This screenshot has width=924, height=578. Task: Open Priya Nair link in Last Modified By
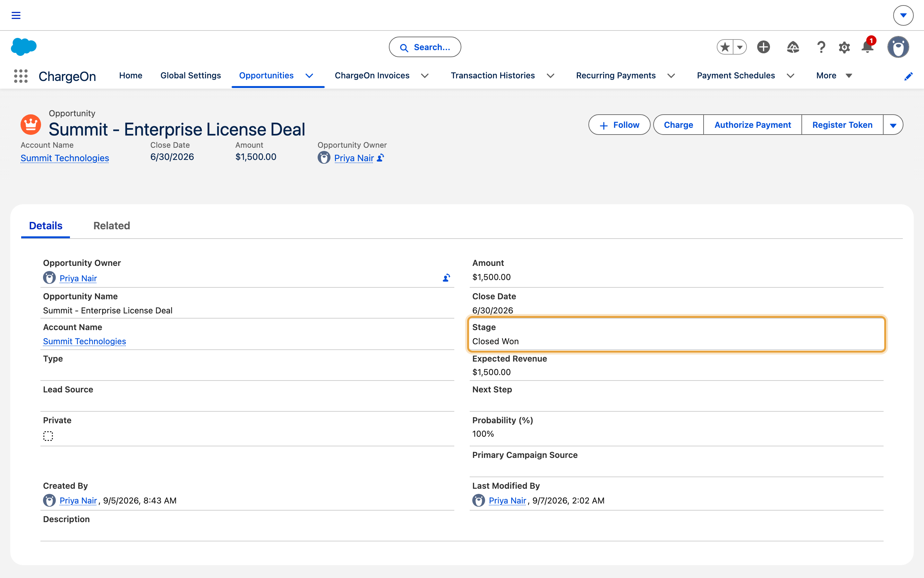point(507,500)
